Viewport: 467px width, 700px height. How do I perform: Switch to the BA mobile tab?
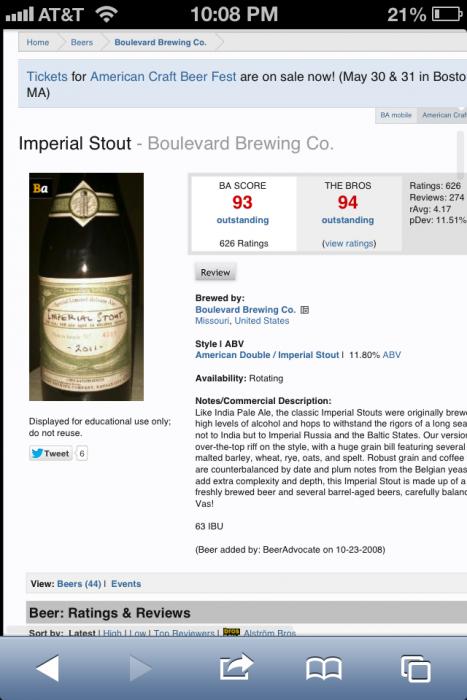pyautogui.click(x=396, y=115)
